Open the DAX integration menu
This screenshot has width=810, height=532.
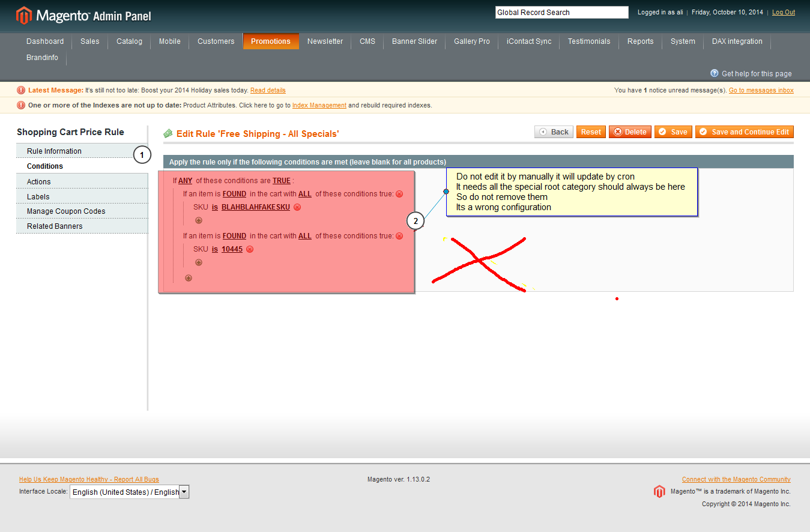tap(737, 41)
